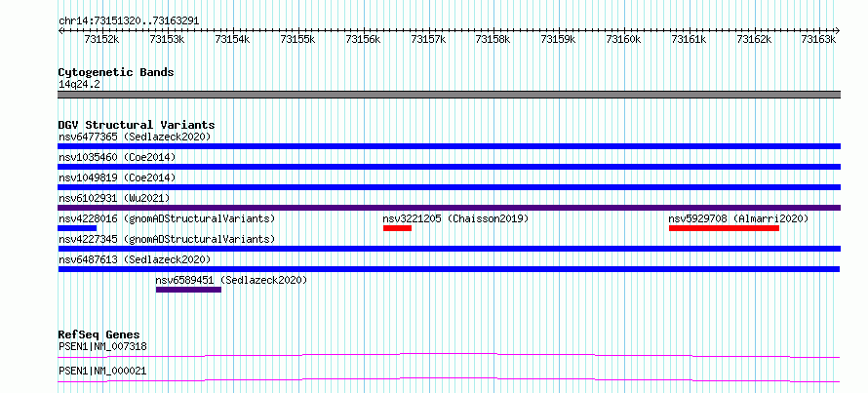This screenshot has width=868, height=393.
Task: Click the left arrowhead of the ruler
Action: pyautogui.click(x=60, y=30)
